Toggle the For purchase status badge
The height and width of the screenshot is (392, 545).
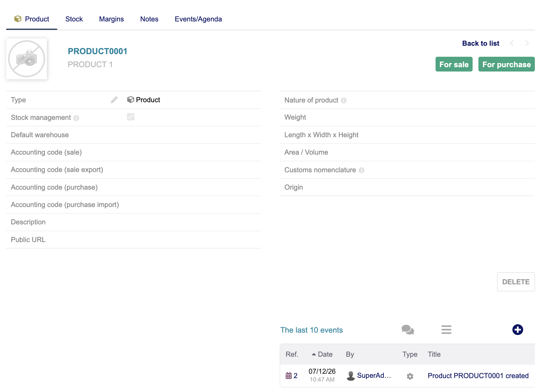[x=506, y=64]
